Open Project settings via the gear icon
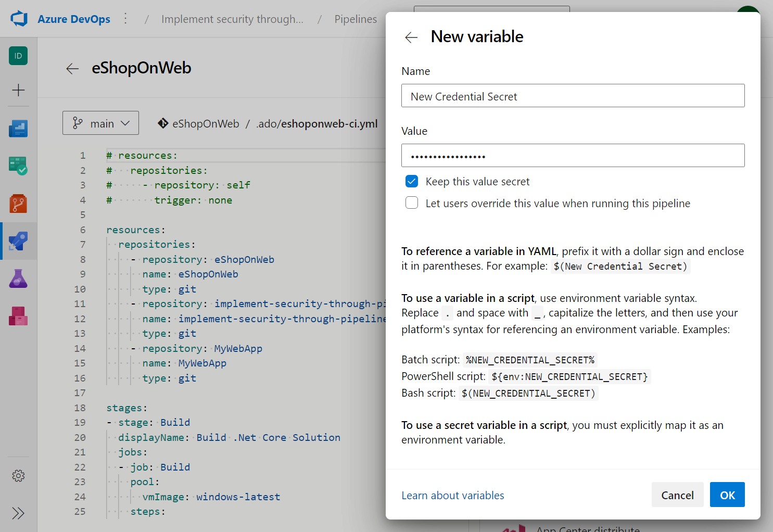 pyautogui.click(x=18, y=475)
